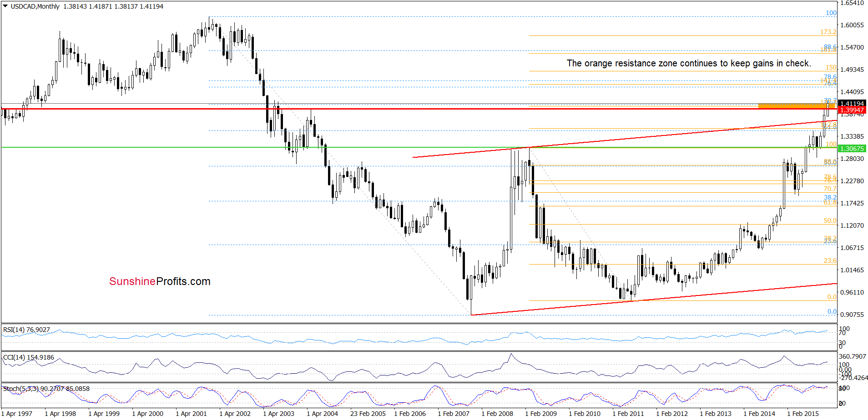Select the USDCAD,Monthly chart title
This screenshot has width=868, height=420.
(35, 6)
